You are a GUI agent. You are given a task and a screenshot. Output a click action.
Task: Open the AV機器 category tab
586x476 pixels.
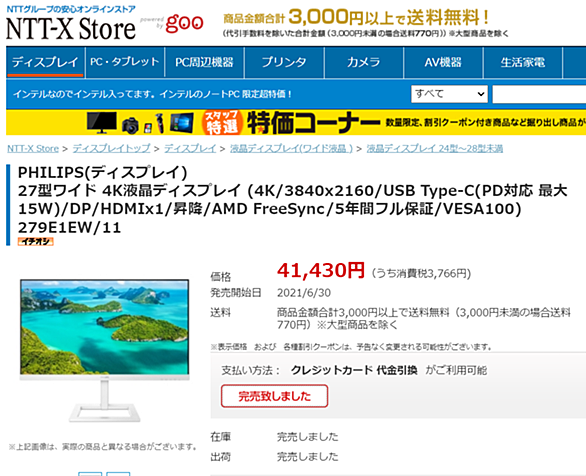[443, 62]
